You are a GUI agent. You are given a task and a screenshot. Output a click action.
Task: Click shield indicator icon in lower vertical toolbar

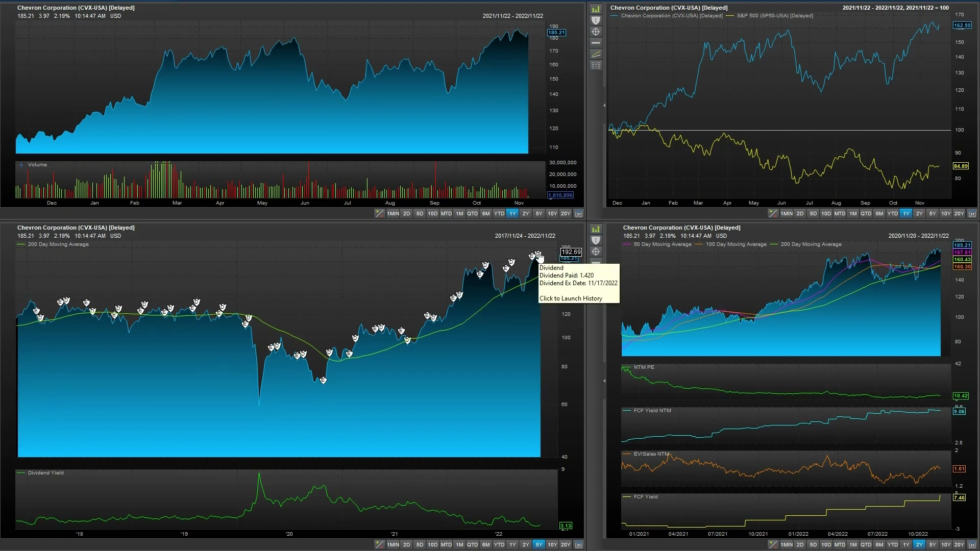596,240
